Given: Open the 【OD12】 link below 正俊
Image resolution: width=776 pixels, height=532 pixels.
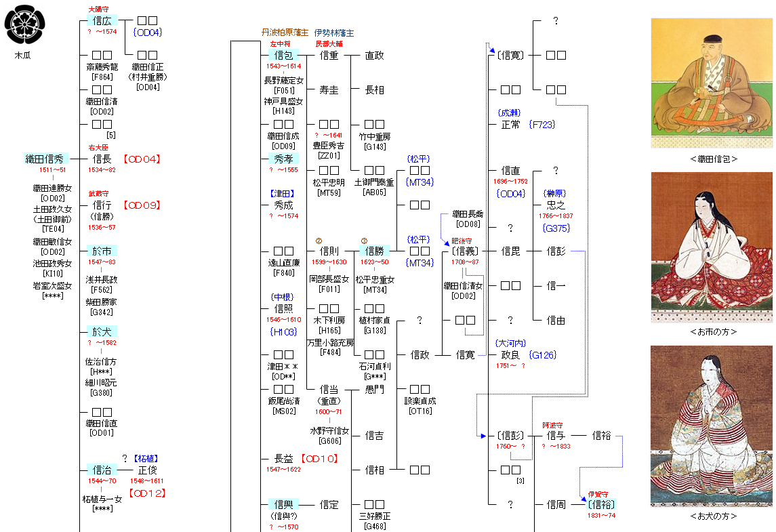Looking at the screenshot, I should point(147,493).
